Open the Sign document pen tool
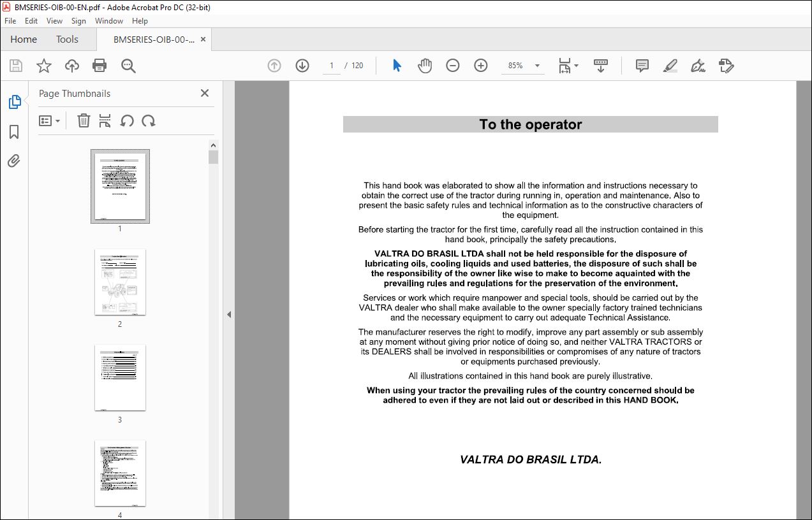The image size is (812, 520). [x=698, y=66]
